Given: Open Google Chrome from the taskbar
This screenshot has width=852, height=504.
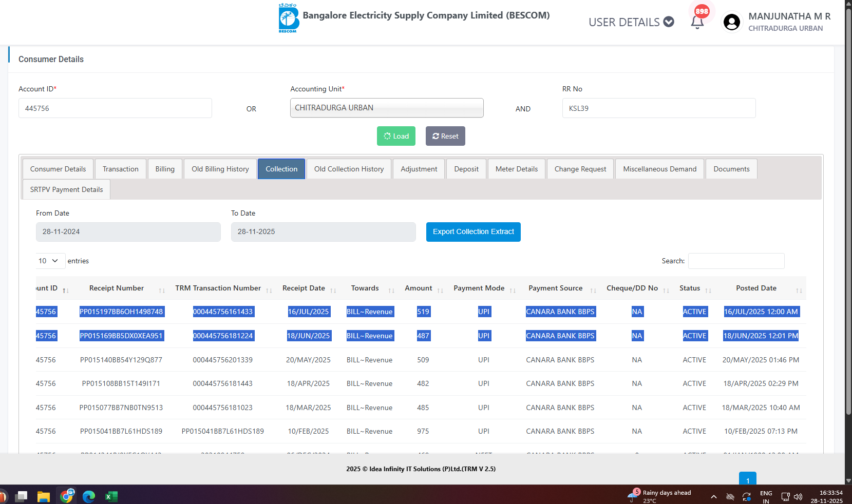Looking at the screenshot, I should coord(67,496).
